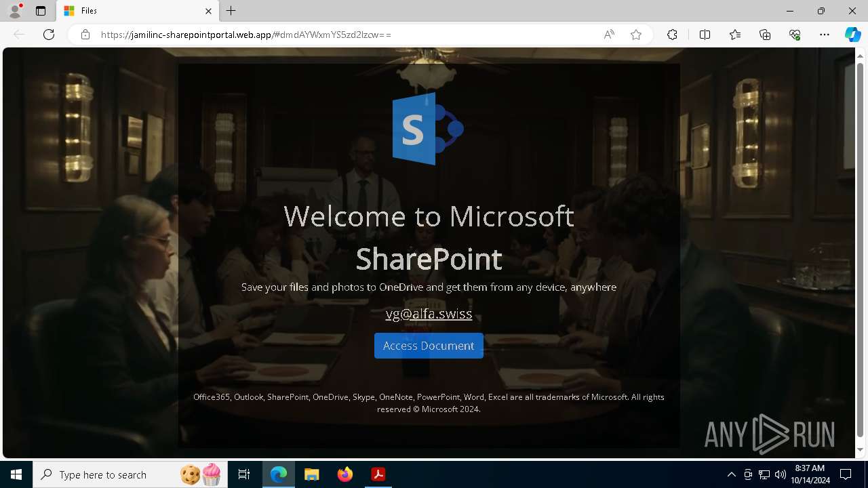Close the Files tab

pyautogui.click(x=208, y=11)
